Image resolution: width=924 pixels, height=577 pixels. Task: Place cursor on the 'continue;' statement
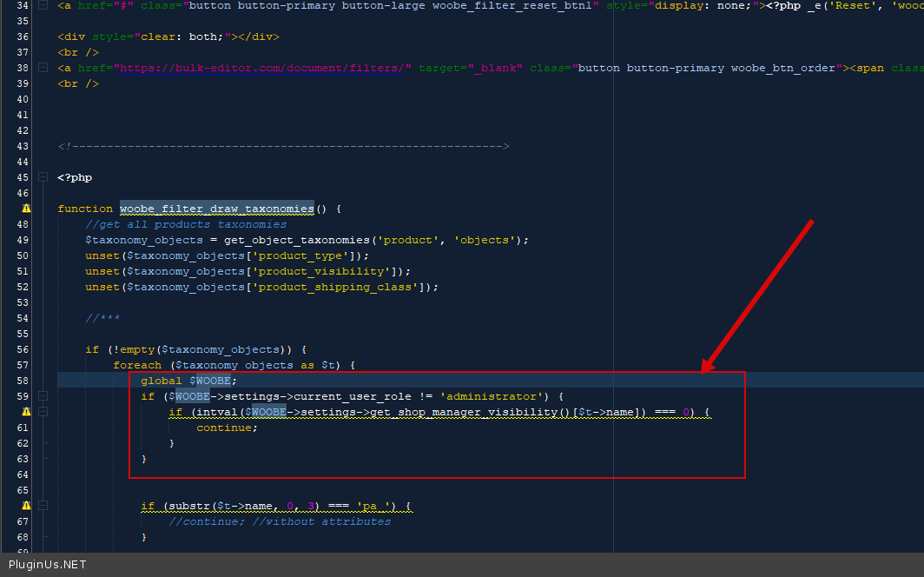(227, 428)
